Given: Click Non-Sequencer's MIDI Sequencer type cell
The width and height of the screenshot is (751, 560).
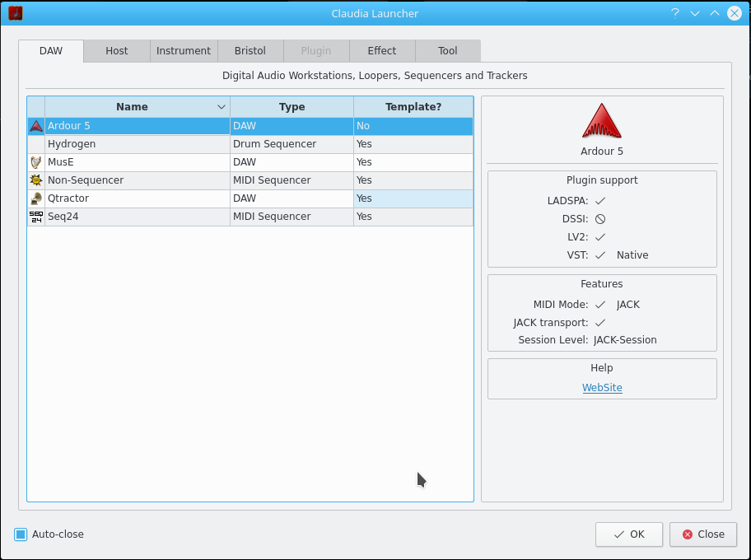Looking at the screenshot, I should pos(292,180).
